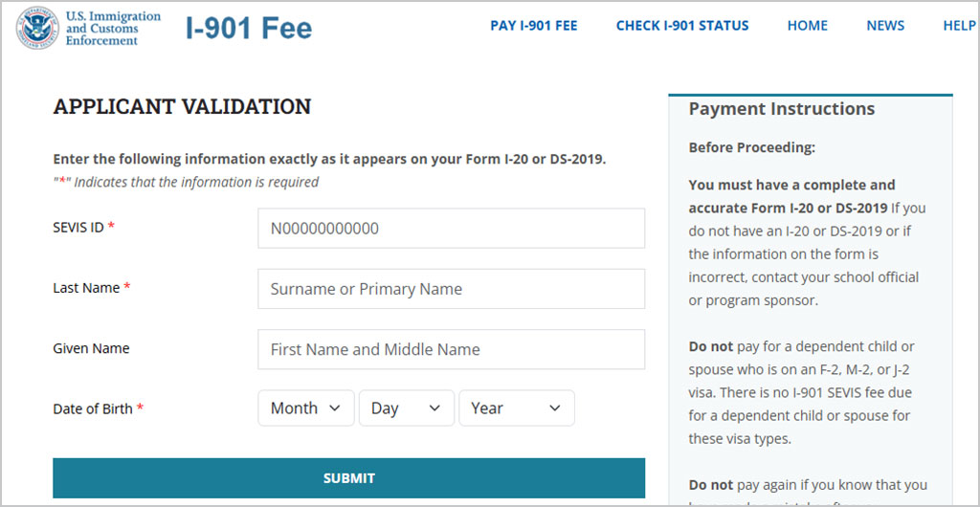Click the Last Name text field

click(x=451, y=289)
